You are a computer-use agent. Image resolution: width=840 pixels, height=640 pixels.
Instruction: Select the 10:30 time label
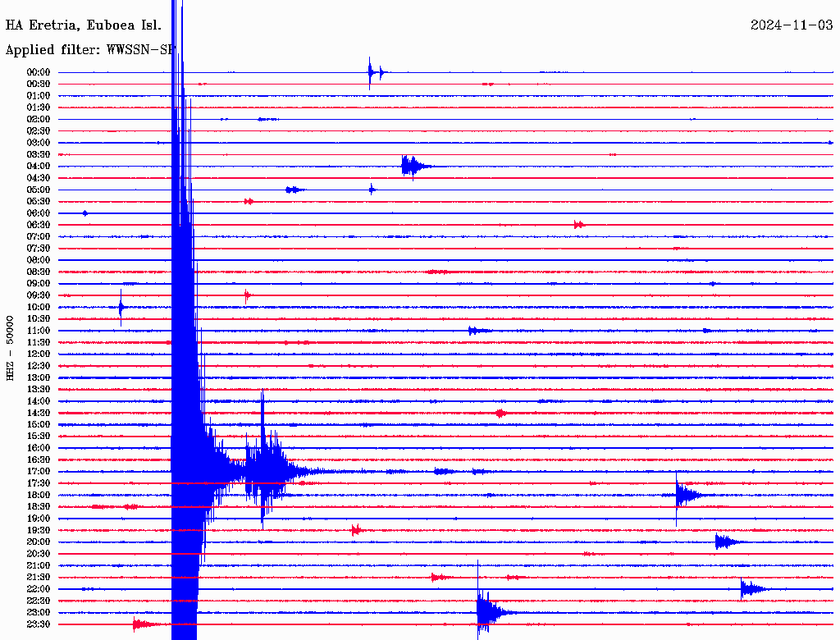pos(39,319)
